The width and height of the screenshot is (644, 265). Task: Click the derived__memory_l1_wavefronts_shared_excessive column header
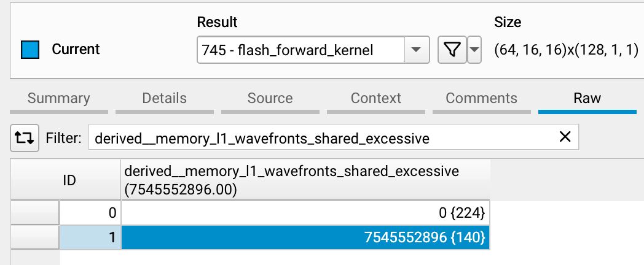(x=305, y=181)
